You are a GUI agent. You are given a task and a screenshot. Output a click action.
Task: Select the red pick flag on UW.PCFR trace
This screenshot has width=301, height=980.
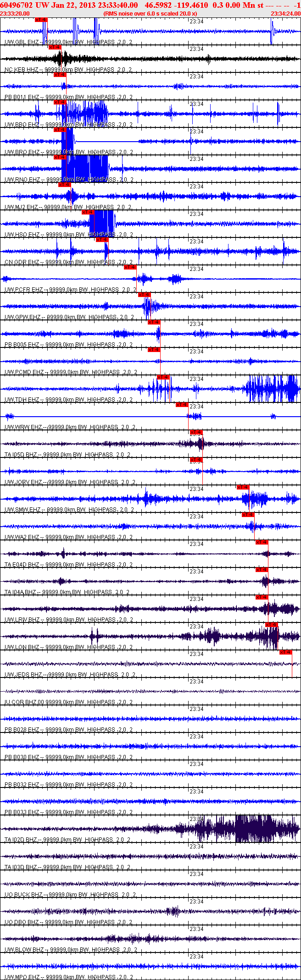pyautogui.click(x=130, y=267)
